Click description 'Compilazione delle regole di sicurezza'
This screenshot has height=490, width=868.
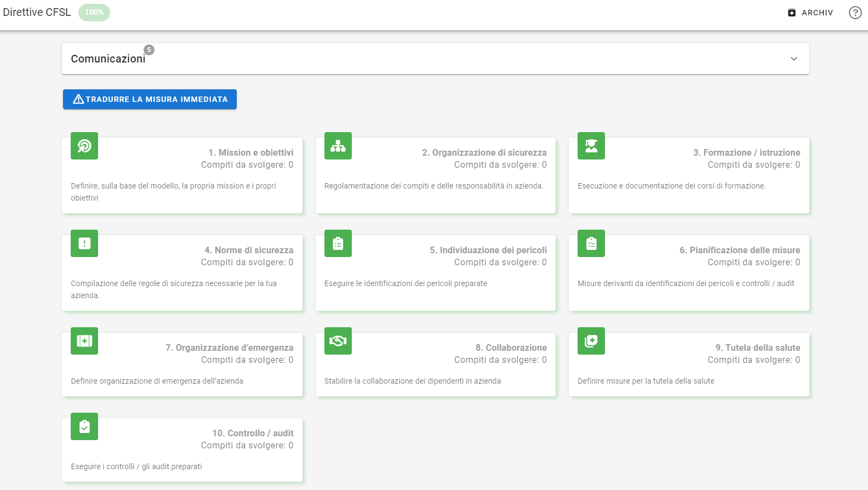pyautogui.click(x=174, y=289)
